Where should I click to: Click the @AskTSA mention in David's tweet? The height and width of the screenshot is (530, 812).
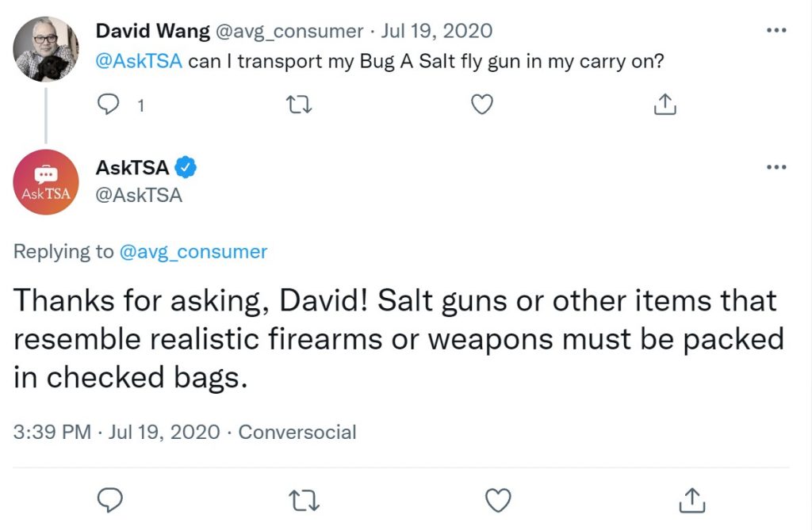pos(139,61)
